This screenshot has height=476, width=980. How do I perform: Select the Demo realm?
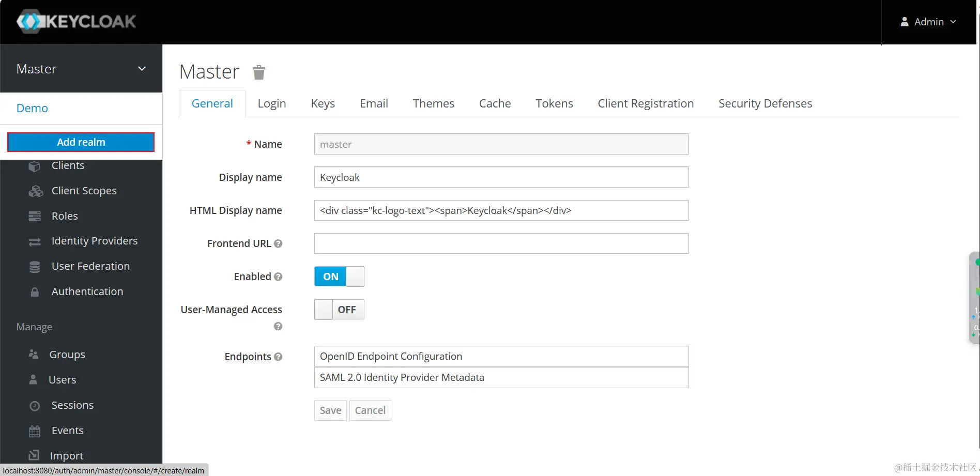[32, 108]
